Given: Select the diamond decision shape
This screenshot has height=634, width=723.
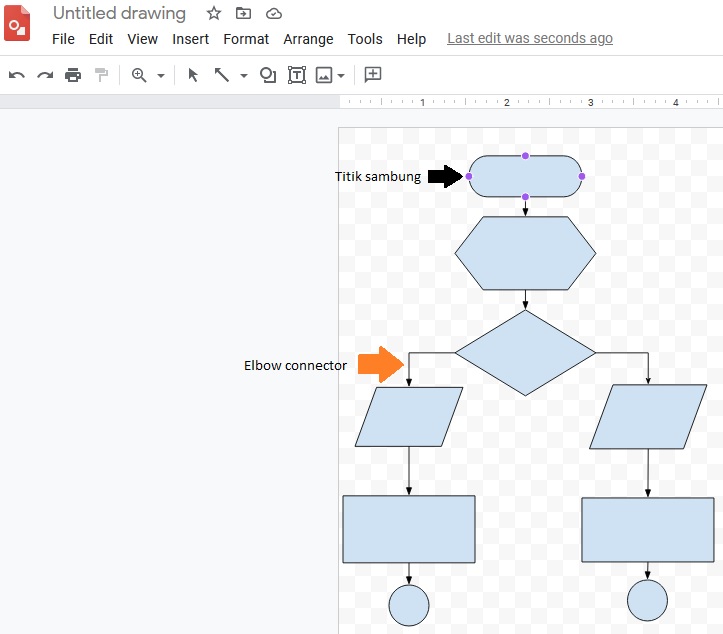Looking at the screenshot, I should click(x=525, y=353).
